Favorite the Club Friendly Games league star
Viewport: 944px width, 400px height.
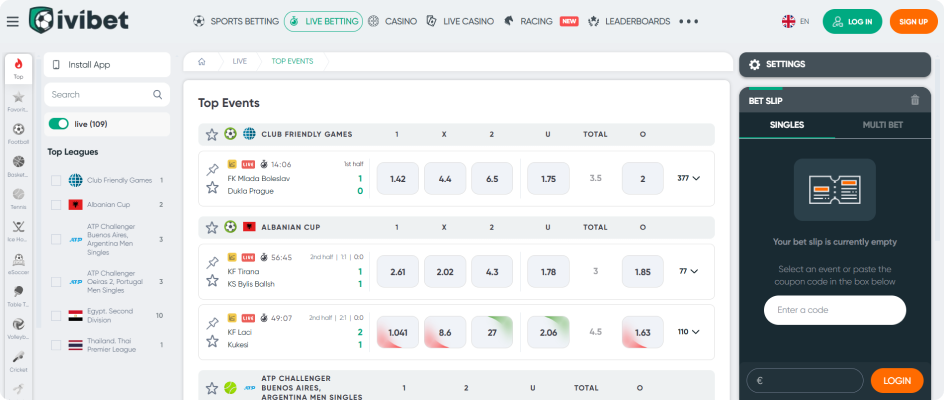211,134
